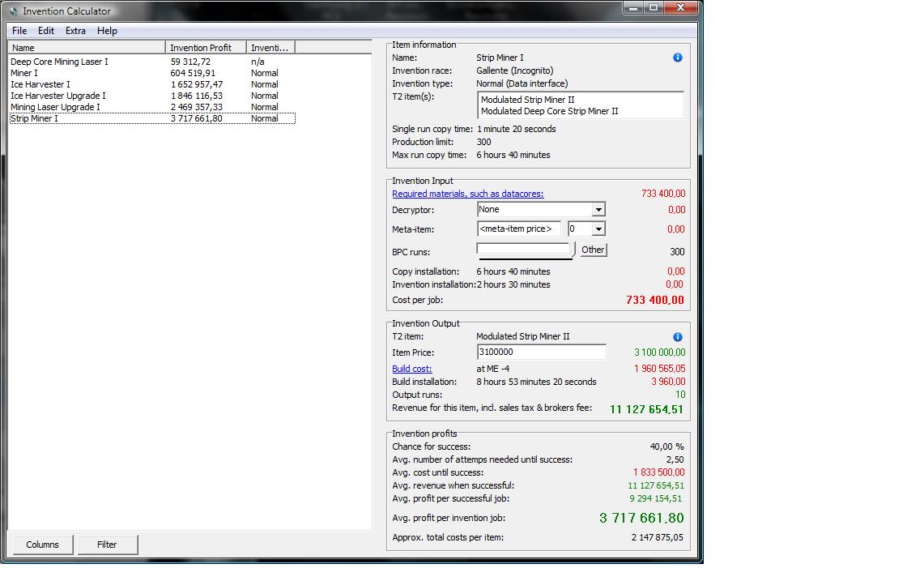Expand the Decryptor dropdown set to None
This screenshot has width=924, height=581.
pyautogui.click(x=598, y=209)
